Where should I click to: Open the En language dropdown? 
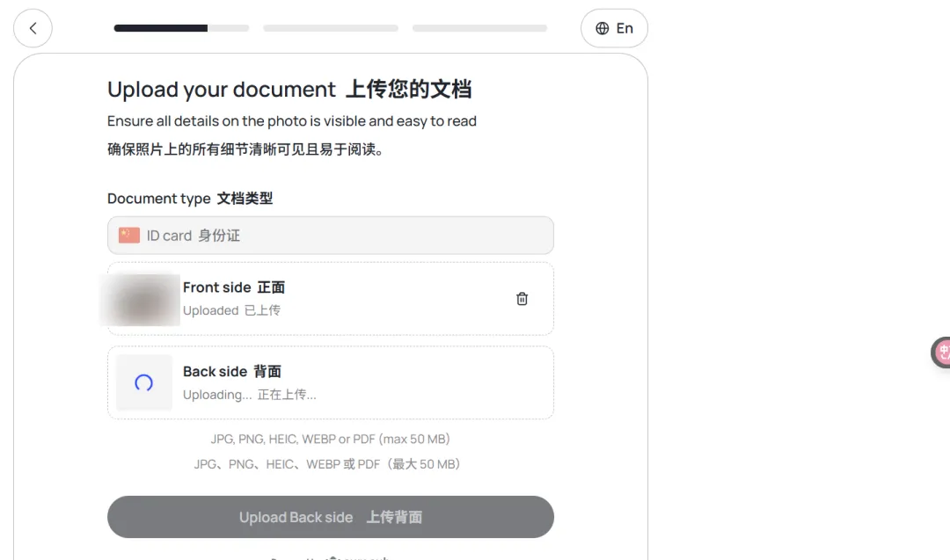[614, 28]
